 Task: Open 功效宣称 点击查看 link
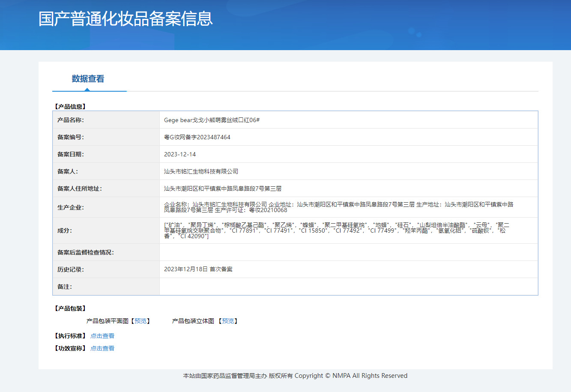point(102,348)
